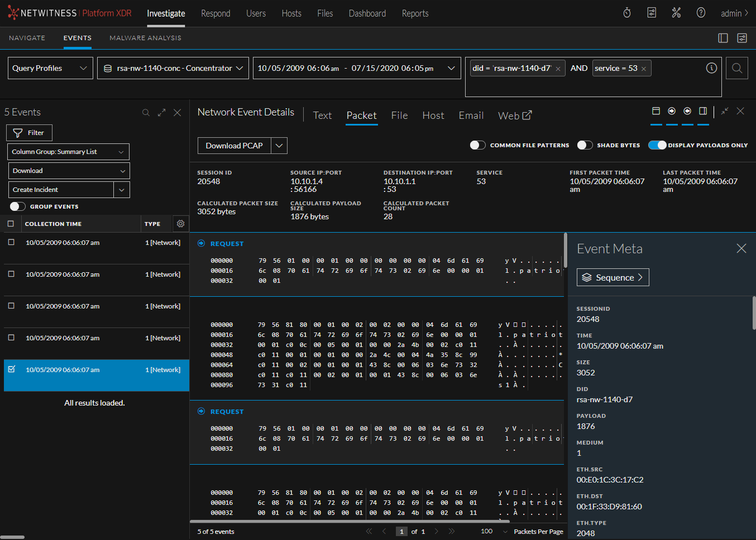Viewport: 756px width, 540px height.
Task: Click the stopwatch jobs icon
Action: tap(627, 13)
